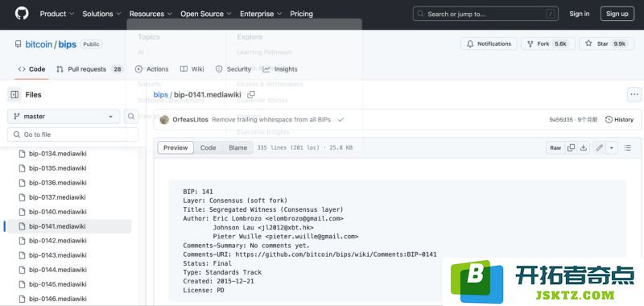This screenshot has width=644, height=306.
Task: Click the 'Created: 2015-12-21' line
Action: click(x=218, y=281)
